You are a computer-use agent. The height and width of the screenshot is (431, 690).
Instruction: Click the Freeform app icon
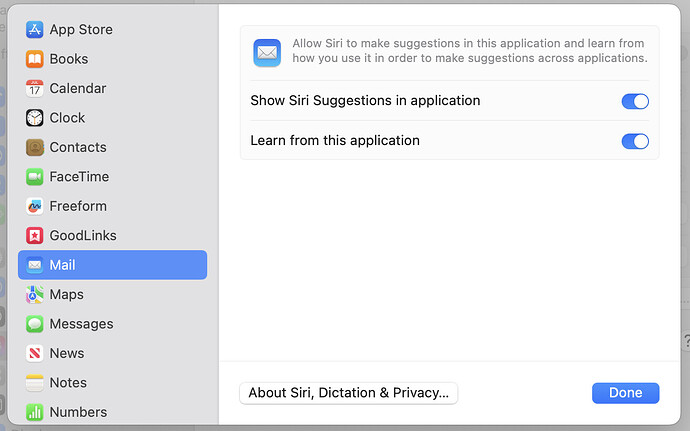[x=34, y=206]
